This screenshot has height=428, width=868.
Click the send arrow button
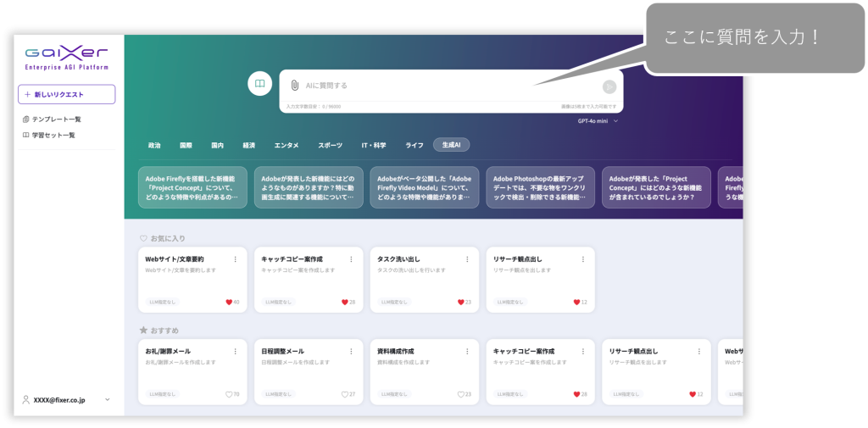(x=609, y=86)
